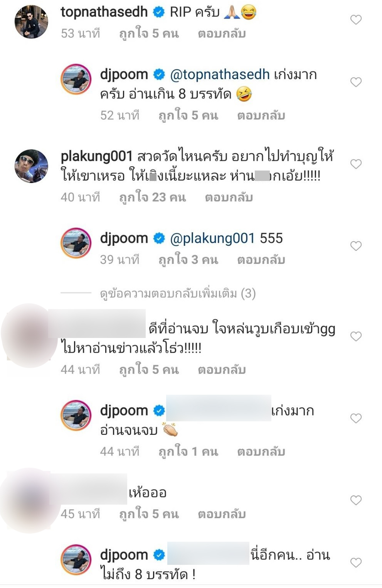This screenshot has width=382, height=588.
Task: Tap heart next to djpoom's 555 reply
Action: pos(356,246)
